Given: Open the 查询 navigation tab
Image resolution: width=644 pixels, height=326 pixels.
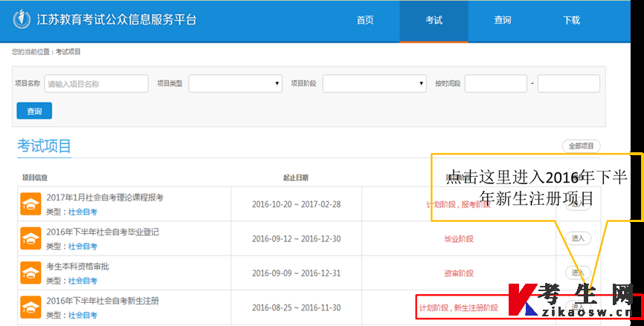Looking at the screenshot, I should point(502,20).
